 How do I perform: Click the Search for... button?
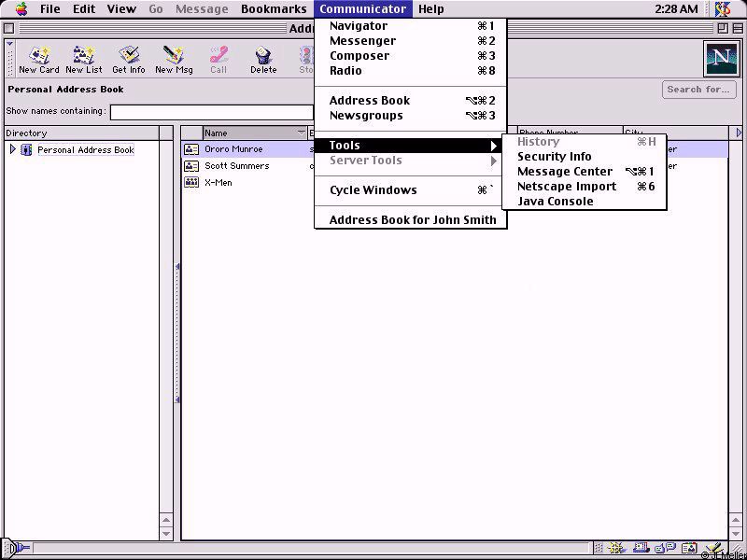coord(698,90)
